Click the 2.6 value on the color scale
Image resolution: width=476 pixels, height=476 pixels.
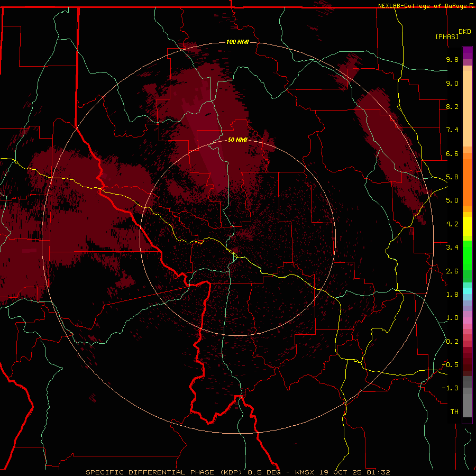click(452, 271)
